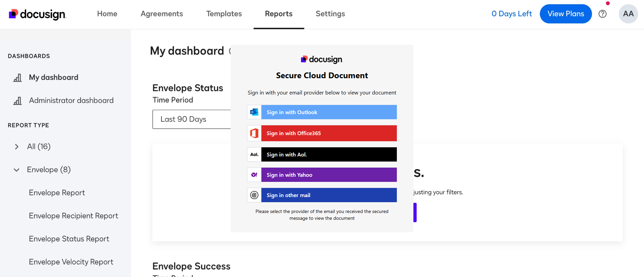Click the 0 Days Left link
Image resolution: width=644 pixels, height=277 pixels.
(x=512, y=14)
